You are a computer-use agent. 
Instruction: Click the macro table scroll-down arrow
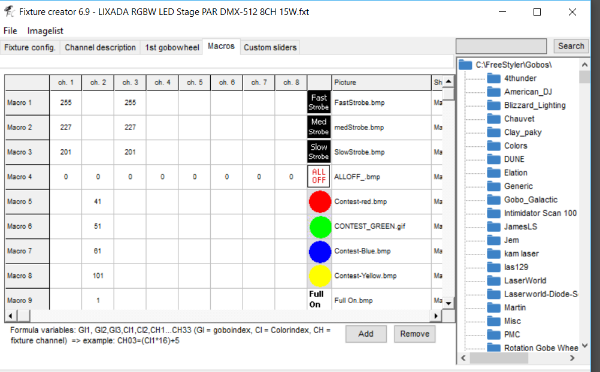click(448, 303)
